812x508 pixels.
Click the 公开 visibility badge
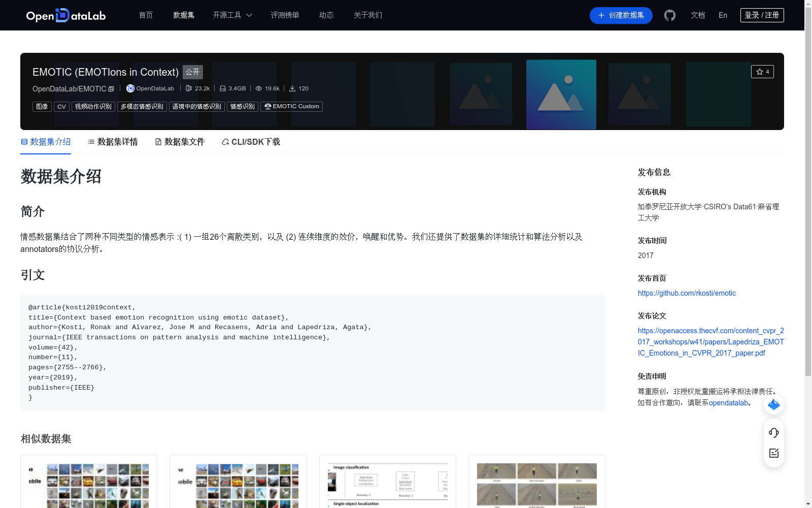coord(193,72)
